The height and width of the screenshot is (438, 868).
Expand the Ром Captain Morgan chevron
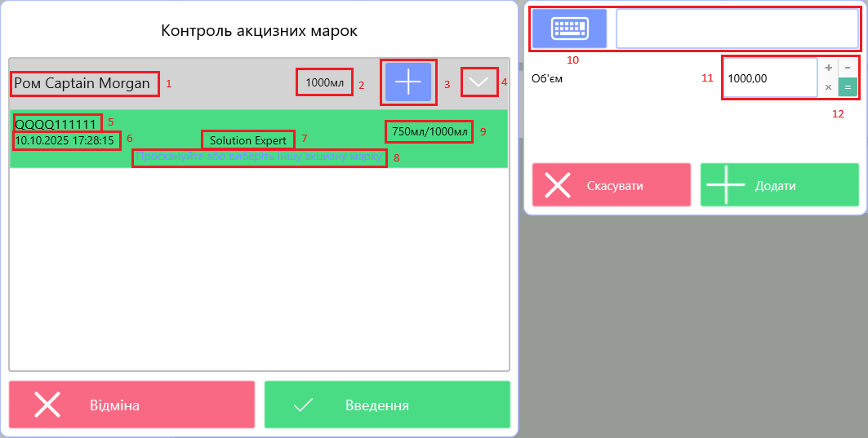point(479,82)
